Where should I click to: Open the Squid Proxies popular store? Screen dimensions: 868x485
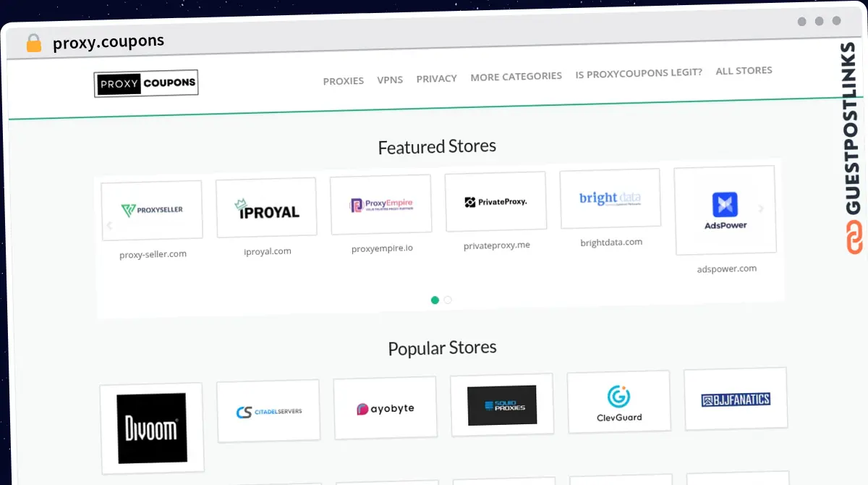[502, 405]
